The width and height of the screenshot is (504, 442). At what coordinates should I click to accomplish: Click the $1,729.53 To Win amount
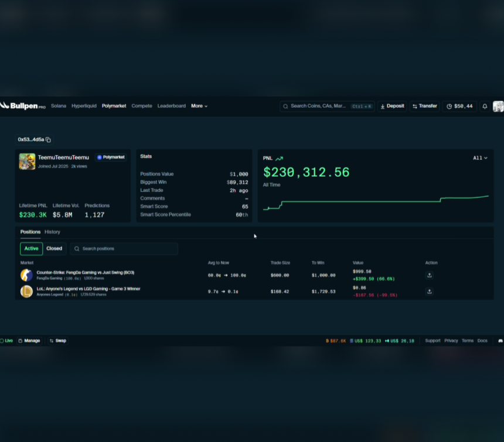pyautogui.click(x=323, y=292)
